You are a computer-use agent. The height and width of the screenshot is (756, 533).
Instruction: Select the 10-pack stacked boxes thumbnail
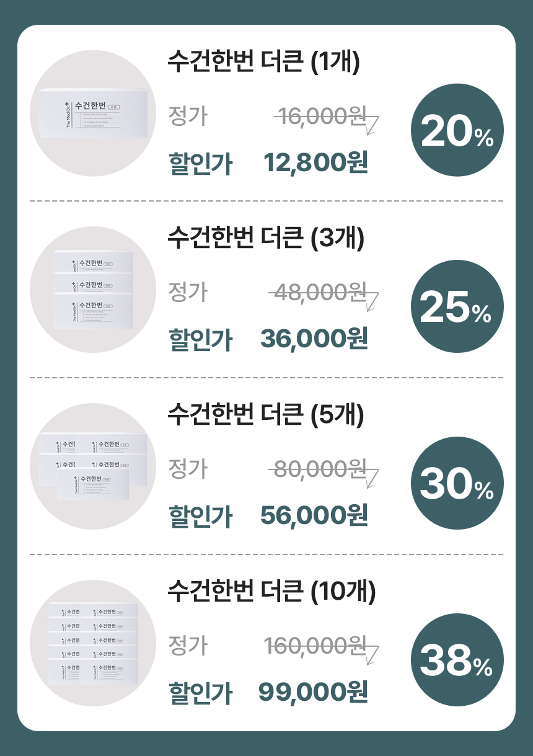point(93,643)
